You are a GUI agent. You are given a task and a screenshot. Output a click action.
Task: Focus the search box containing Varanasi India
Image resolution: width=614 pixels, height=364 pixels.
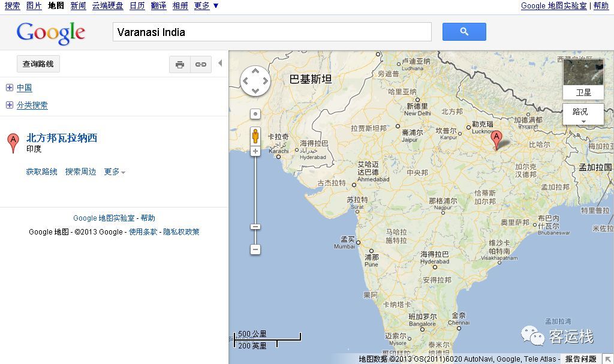pyautogui.click(x=272, y=32)
